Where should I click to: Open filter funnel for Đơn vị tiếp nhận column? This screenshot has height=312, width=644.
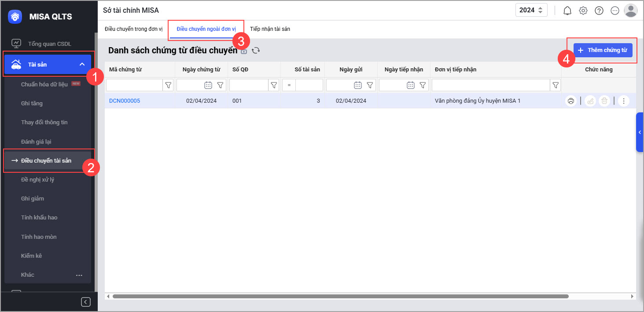pos(556,85)
